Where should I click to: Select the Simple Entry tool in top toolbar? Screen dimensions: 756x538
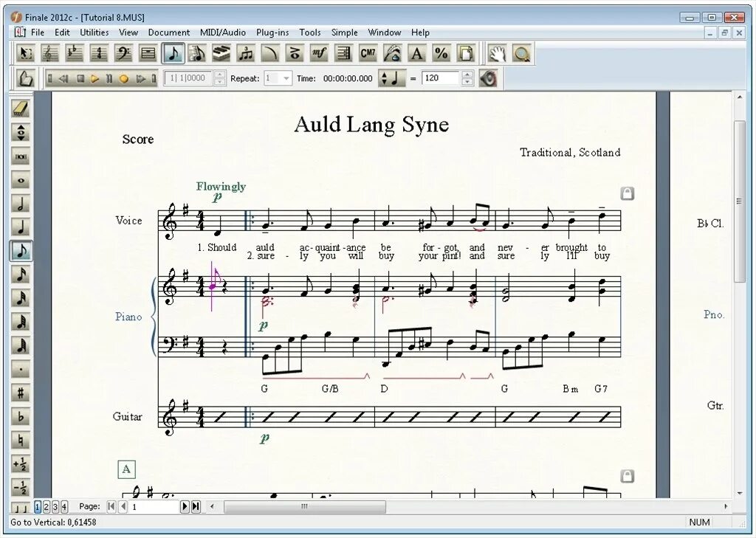click(173, 53)
